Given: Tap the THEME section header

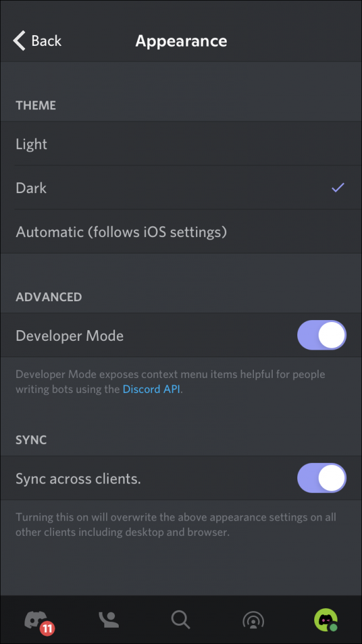Looking at the screenshot, I should 36,106.
